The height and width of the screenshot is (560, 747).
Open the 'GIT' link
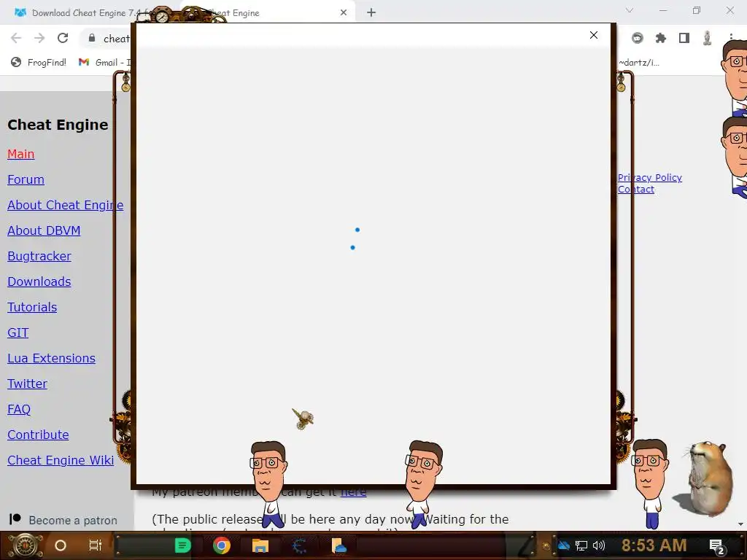click(18, 332)
